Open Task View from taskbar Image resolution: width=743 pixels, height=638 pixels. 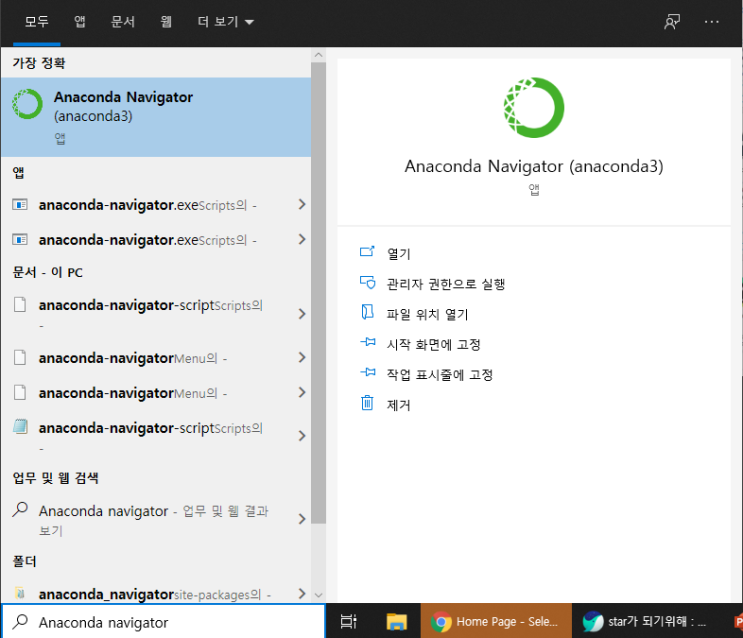pos(348,621)
